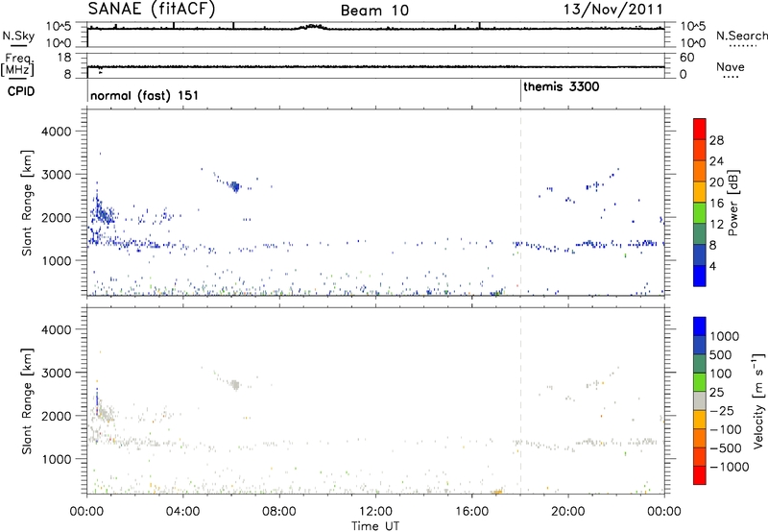Click the 2000 km tick in velocity panel
The width and height of the screenshot is (768, 532).
[57, 416]
